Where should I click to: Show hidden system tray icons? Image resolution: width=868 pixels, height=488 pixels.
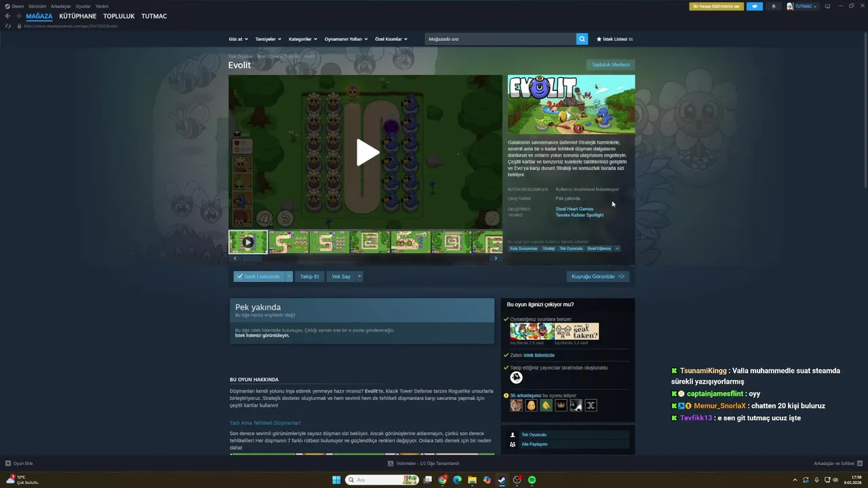795,480
